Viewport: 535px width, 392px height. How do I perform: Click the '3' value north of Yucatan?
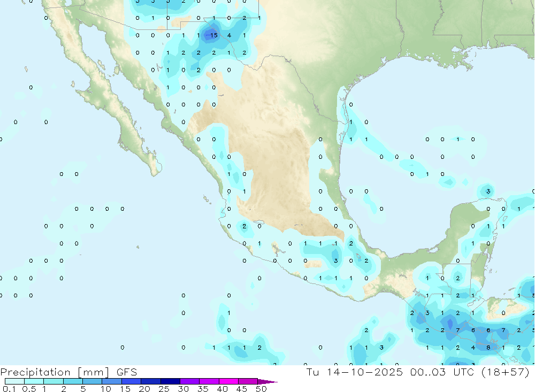click(x=488, y=191)
